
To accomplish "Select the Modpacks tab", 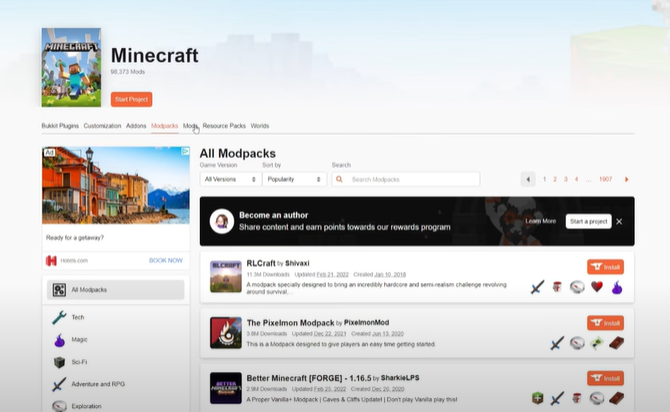I will coord(165,126).
